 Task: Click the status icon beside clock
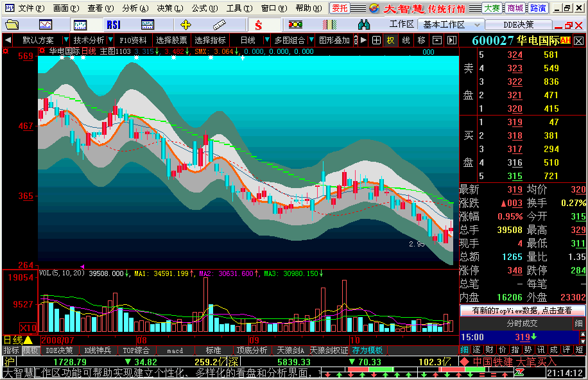tap(519, 373)
